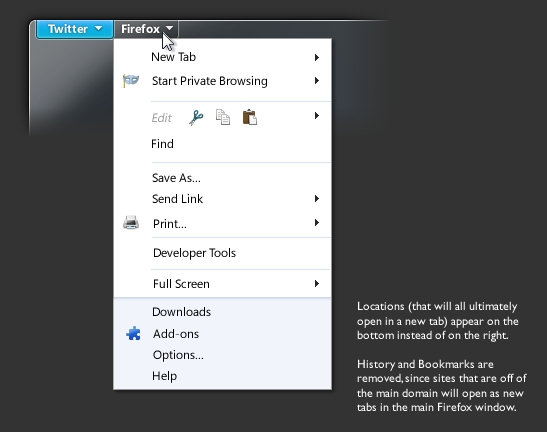Click the blue puzzle-piece Add-ons icon

(133, 334)
